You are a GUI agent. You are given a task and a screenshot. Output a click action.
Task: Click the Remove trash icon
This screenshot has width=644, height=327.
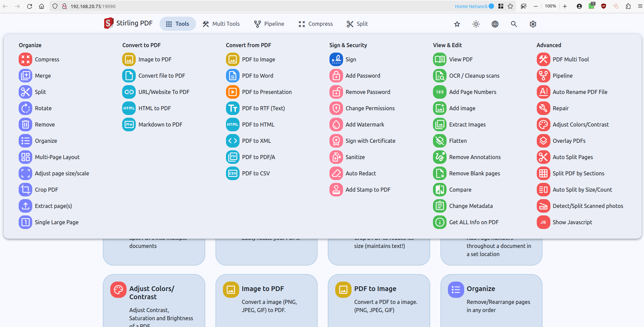25,124
